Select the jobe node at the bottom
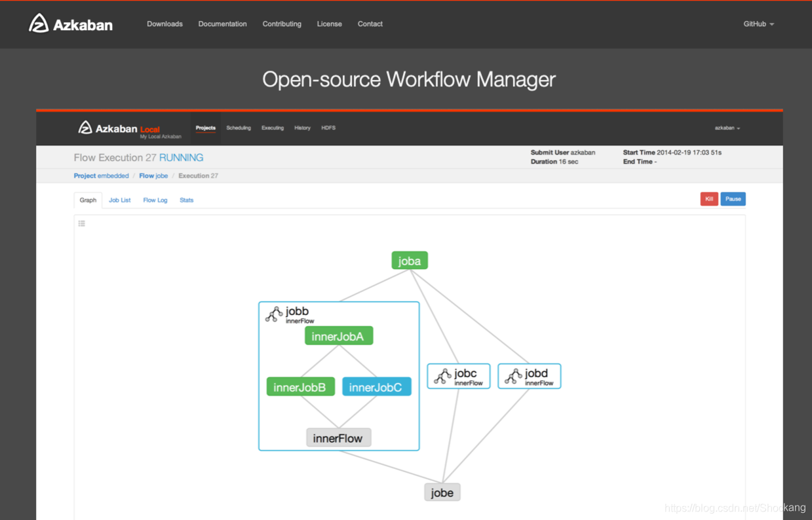Image resolution: width=812 pixels, height=520 pixels. coord(442,492)
